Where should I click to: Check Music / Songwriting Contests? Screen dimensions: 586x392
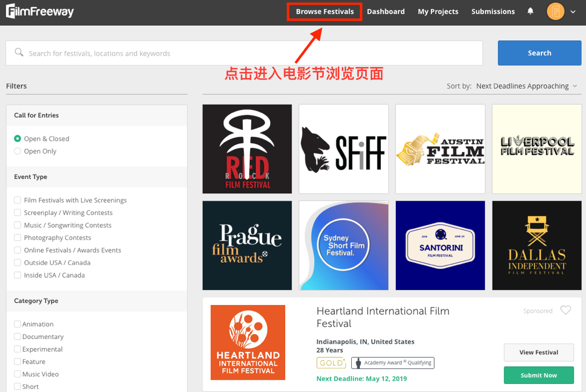pos(18,226)
